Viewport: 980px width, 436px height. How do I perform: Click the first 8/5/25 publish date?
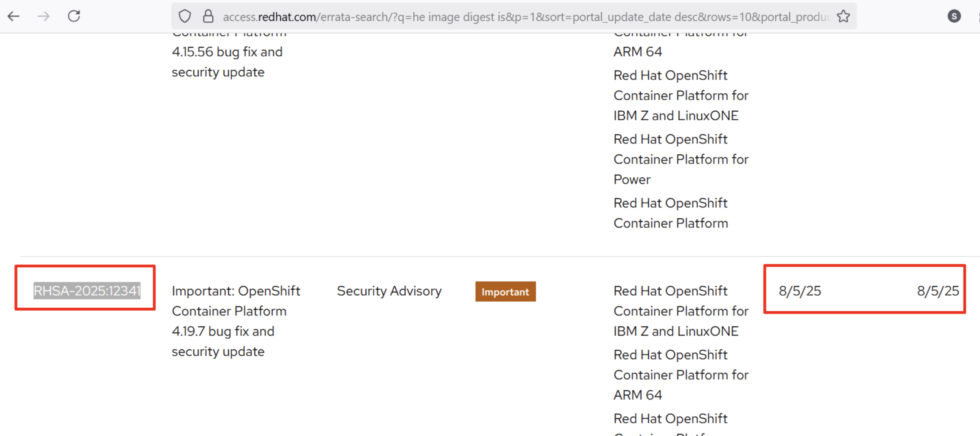tap(800, 291)
